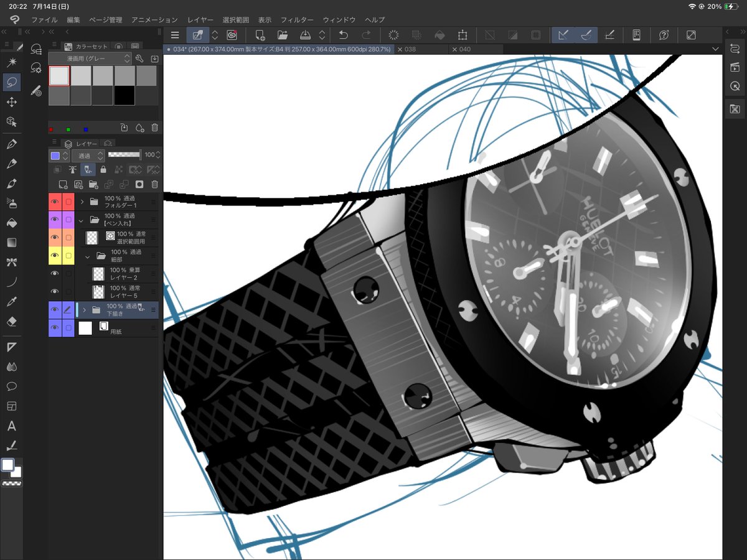Select the Operation object tool

point(11,122)
